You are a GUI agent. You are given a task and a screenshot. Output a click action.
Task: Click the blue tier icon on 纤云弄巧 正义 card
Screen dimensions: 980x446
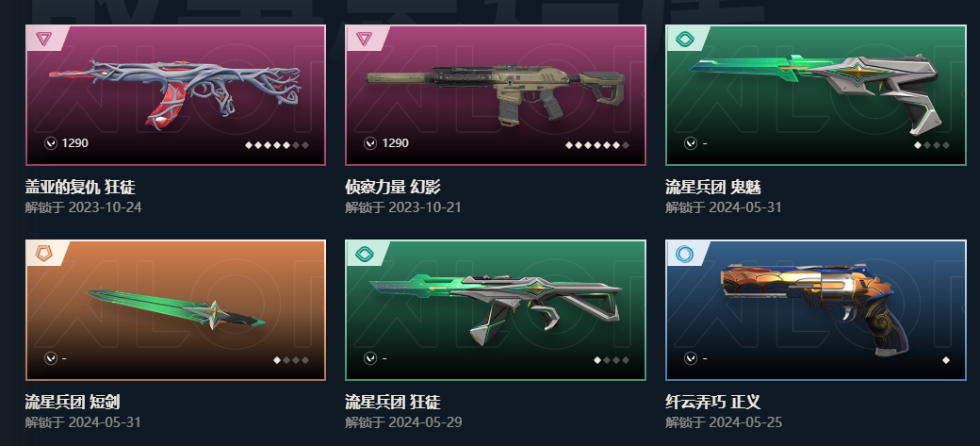click(x=684, y=254)
